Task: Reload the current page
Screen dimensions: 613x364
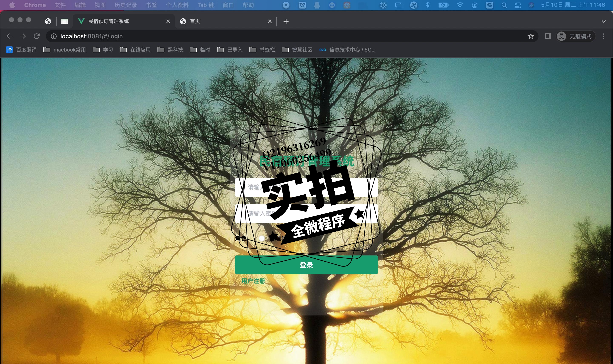Action: pos(37,36)
